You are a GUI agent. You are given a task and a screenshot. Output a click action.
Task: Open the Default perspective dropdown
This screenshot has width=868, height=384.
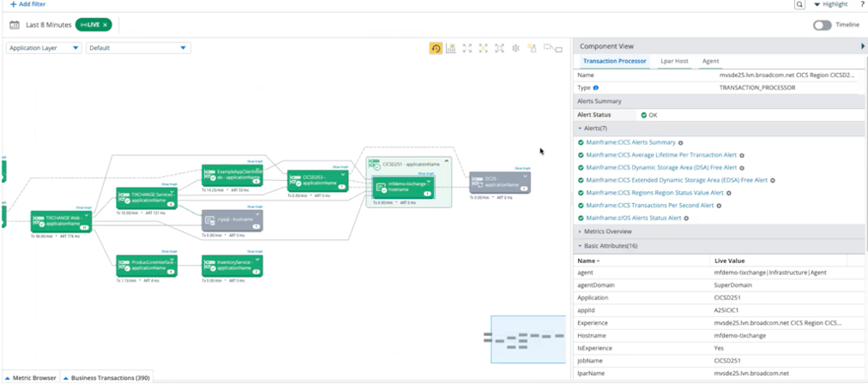[138, 48]
